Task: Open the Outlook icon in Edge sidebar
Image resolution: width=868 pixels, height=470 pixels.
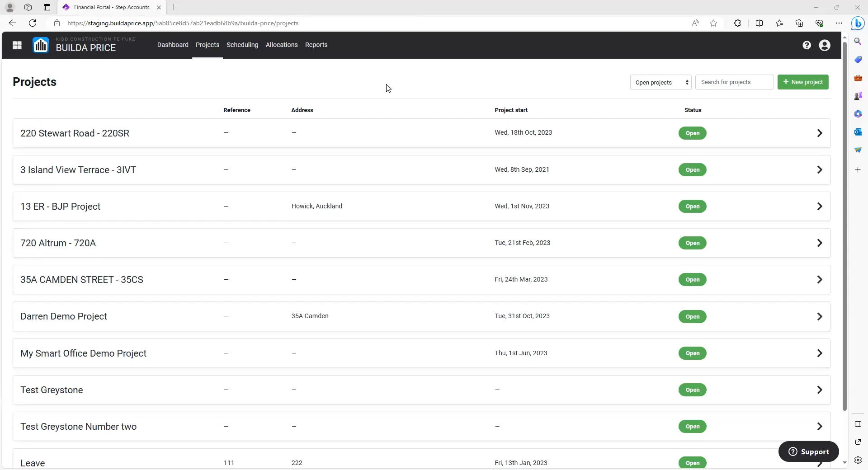Action: click(x=858, y=132)
